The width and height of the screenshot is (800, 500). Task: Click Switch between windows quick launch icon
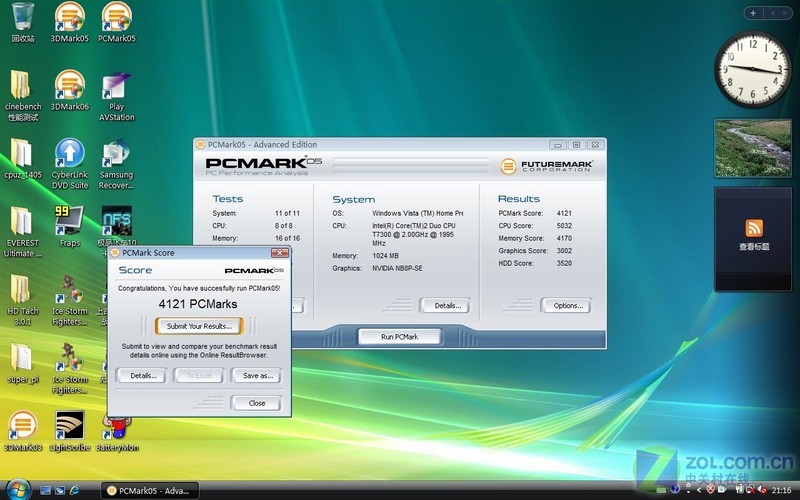(x=60, y=490)
